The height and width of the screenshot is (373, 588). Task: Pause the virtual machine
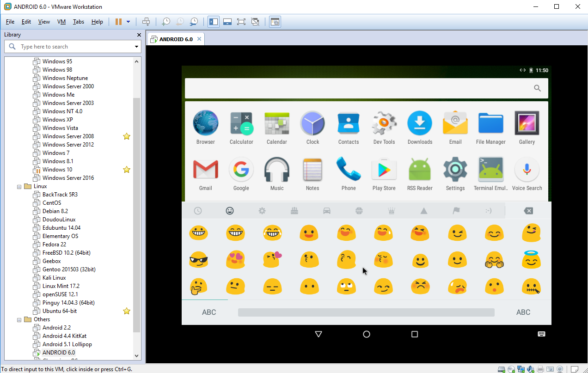pos(118,22)
